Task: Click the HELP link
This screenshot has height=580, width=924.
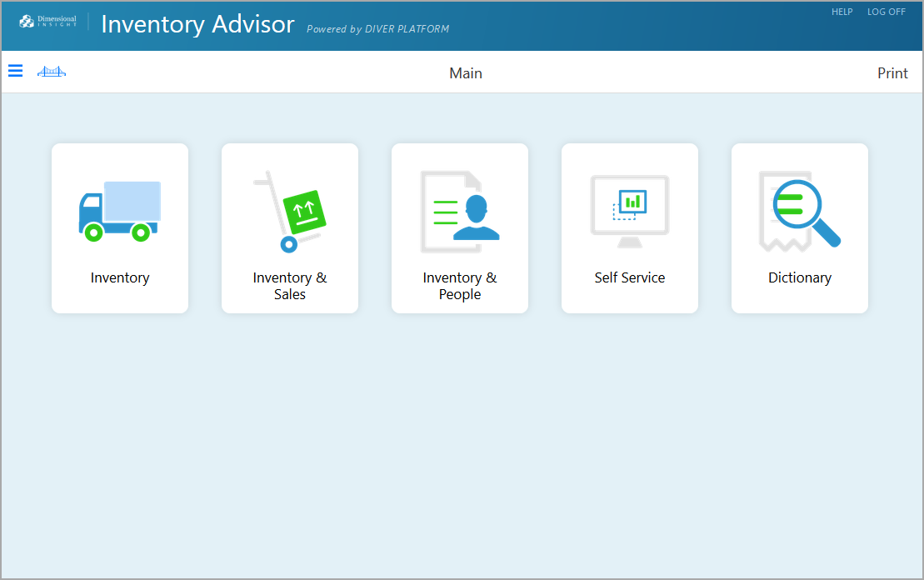Action: [x=842, y=12]
